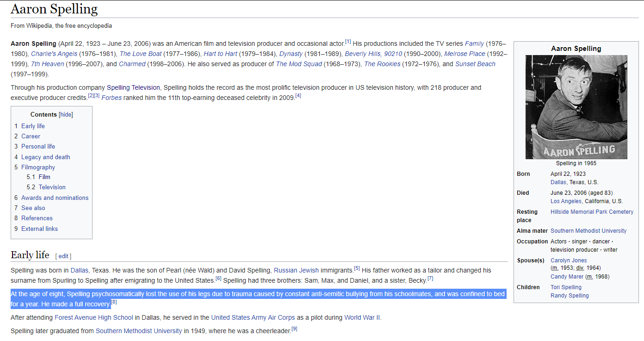Edit the Early life section
Screen dimensions: 644x341
pyautogui.click(x=63, y=256)
